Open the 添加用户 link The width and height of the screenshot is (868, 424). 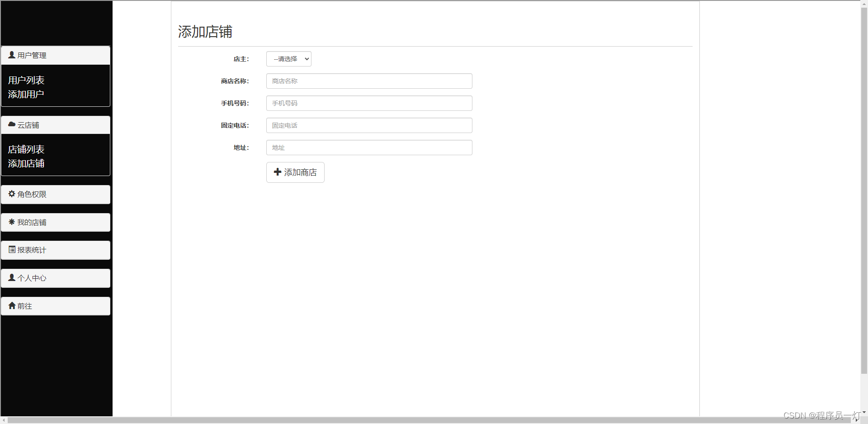pyautogui.click(x=26, y=94)
